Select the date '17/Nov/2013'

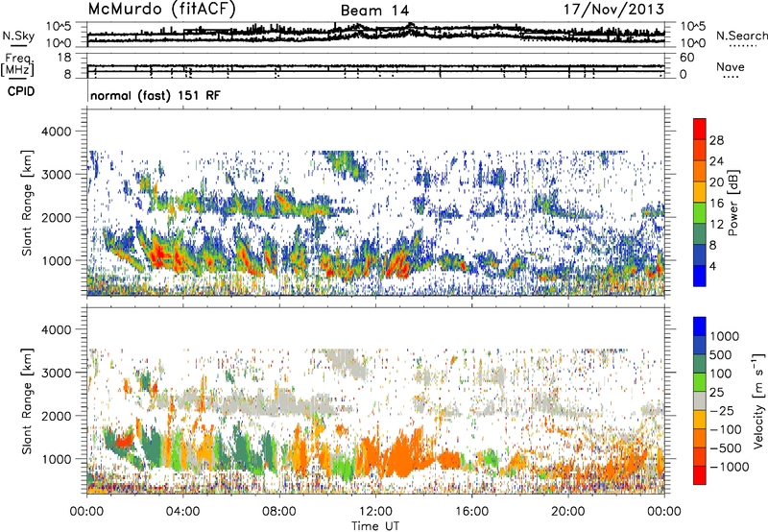click(614, 10)
